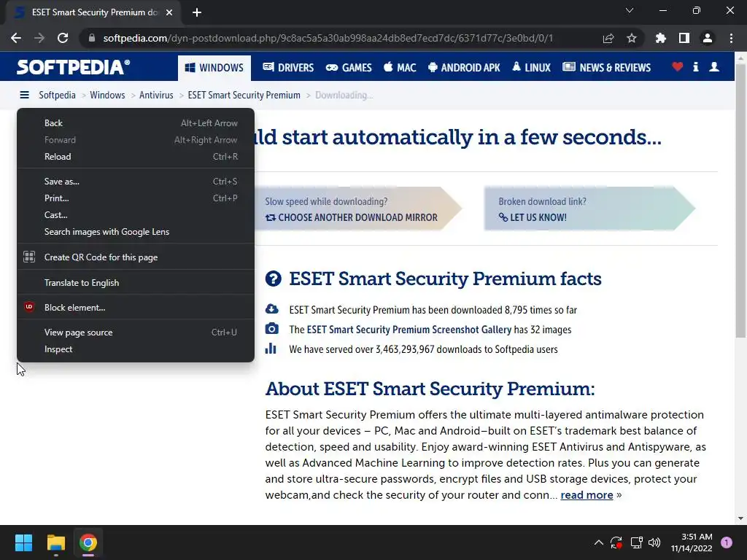This screenshot has width=747, height=560.
Task: Select Block element... uBlock entry
Action: [x=135, y=308]
